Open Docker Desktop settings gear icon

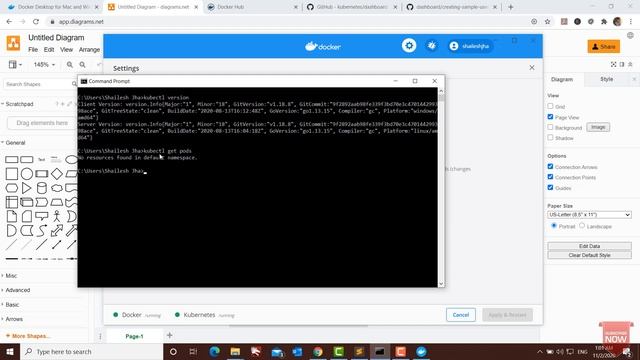(x=409, y=46)
